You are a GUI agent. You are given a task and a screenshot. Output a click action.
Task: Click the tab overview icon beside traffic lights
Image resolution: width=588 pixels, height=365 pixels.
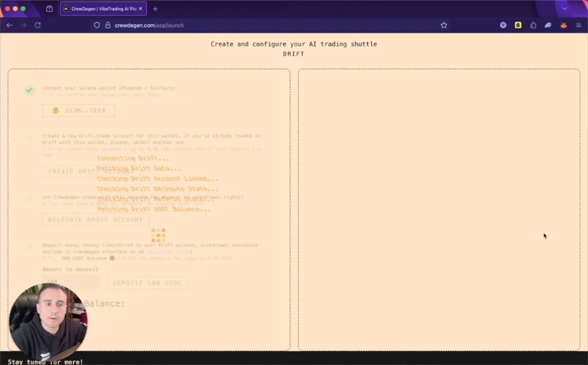pos(49,9)
